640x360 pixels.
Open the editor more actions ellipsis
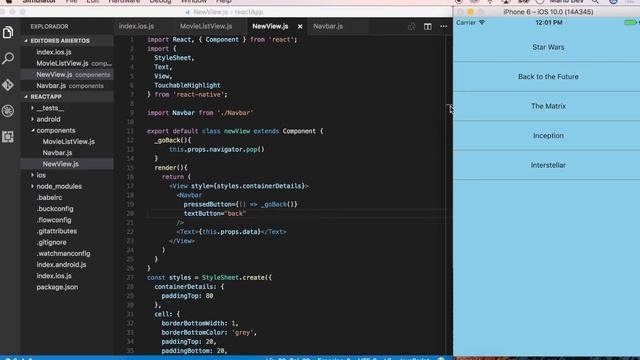point(444,27)
